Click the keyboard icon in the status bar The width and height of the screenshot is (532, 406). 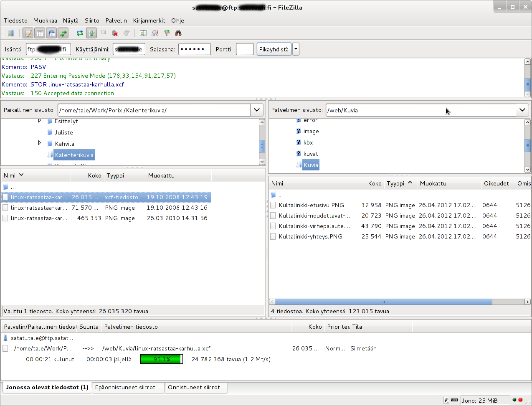pos(454,400)
